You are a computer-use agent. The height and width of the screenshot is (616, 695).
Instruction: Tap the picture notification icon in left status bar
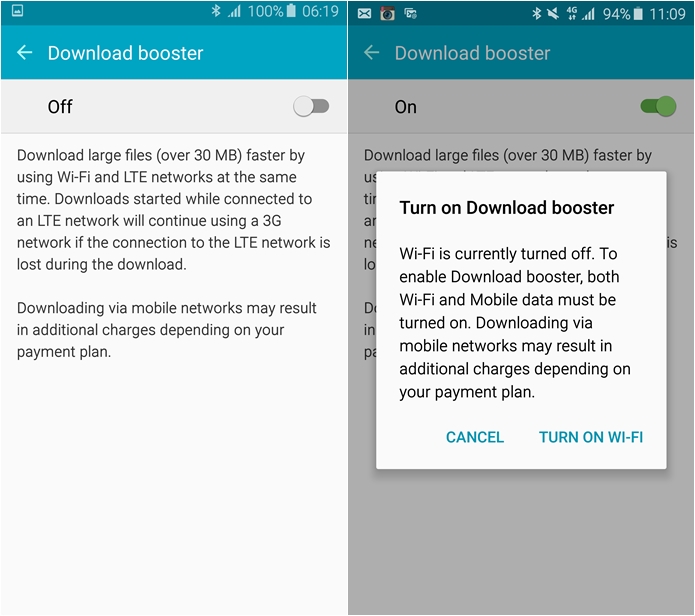17,10
